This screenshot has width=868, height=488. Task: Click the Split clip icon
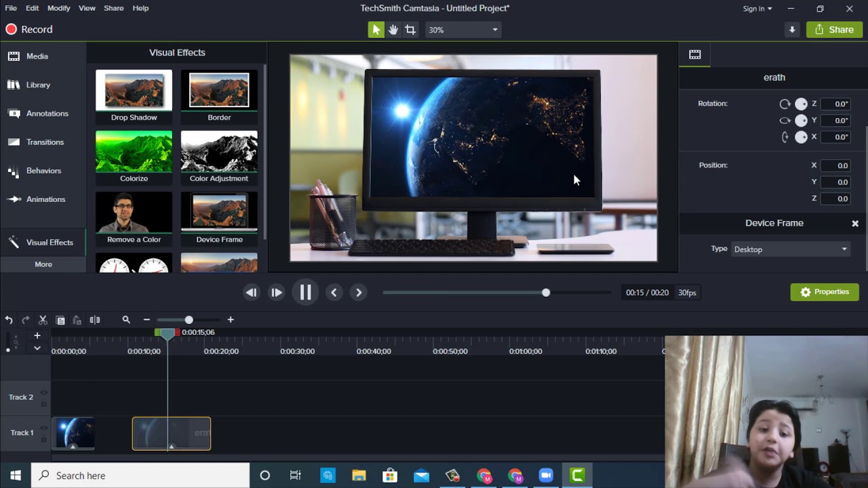point(95,320)
